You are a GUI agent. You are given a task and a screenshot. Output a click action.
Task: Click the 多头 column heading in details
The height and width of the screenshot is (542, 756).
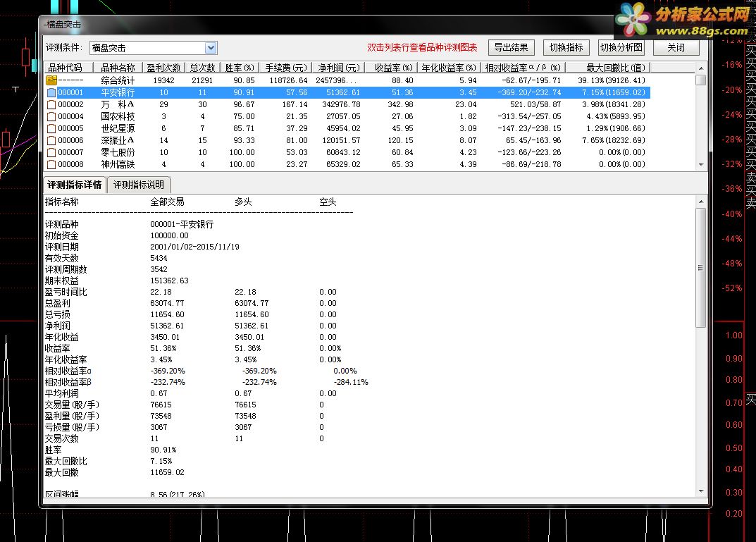tap(244, 202)
